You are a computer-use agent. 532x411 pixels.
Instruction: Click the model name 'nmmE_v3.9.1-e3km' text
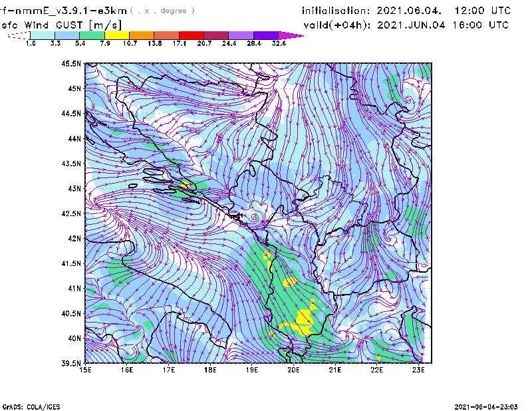point(70,11)
